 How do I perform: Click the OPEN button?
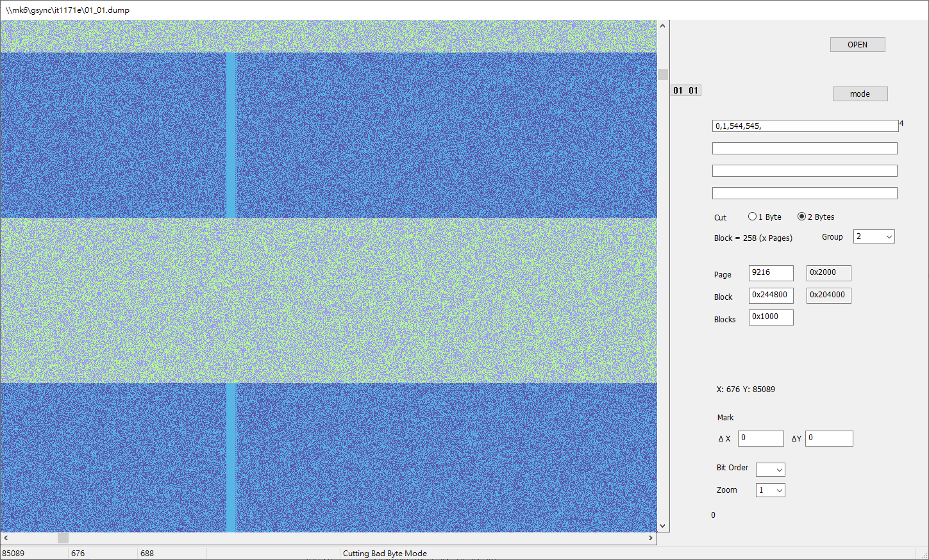click(x=857, y=44)
